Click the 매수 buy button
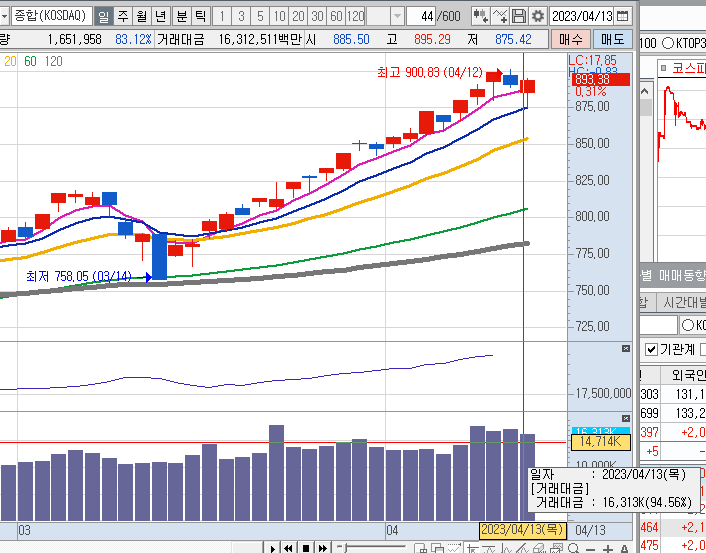 pyautogui.click(x=570, y=39)
